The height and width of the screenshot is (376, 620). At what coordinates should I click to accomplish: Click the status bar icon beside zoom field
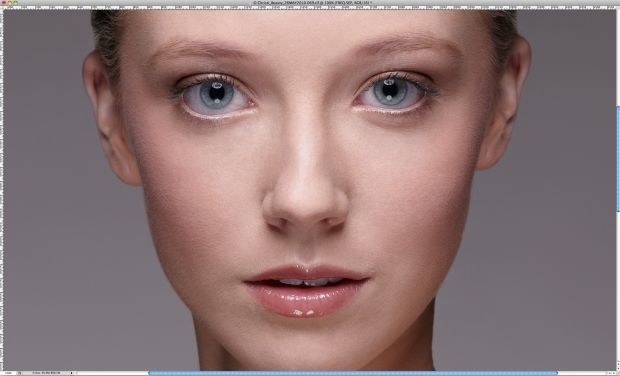coord(20,373)
